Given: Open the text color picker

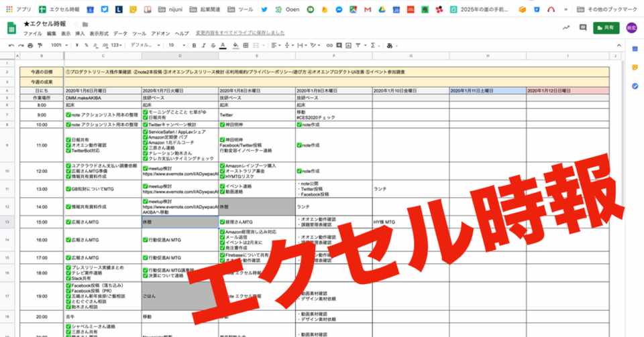Looking at the screenshot, I should (223, 46).
